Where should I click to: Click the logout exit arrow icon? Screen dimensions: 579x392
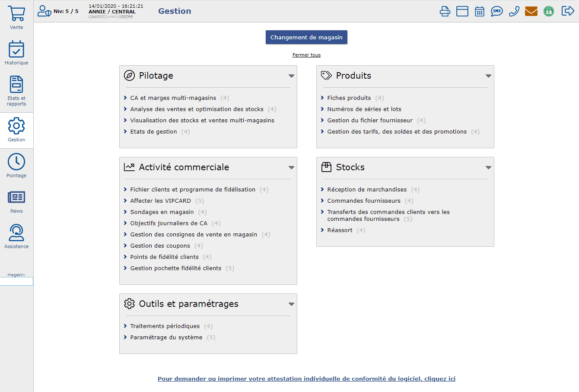click(x=567, y=11)
